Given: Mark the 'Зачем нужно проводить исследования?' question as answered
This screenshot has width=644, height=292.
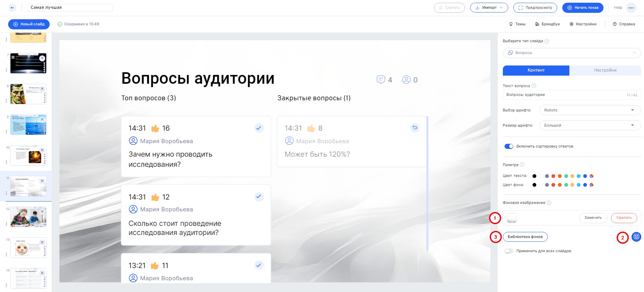Looking at the screenshot, I should pyautogui.click(x=259, y=128).
